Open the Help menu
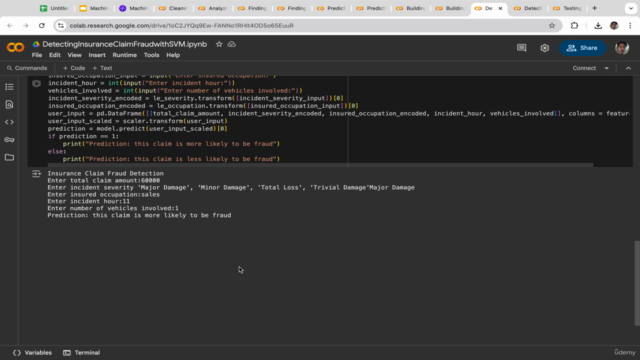This screenshot has width=640, height=360. 173,55
